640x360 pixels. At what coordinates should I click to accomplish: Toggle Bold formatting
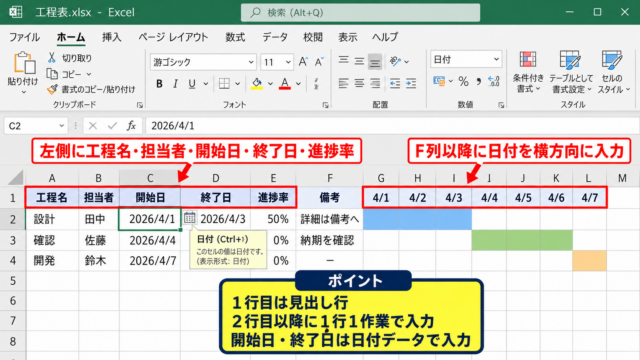pos(159,84)
